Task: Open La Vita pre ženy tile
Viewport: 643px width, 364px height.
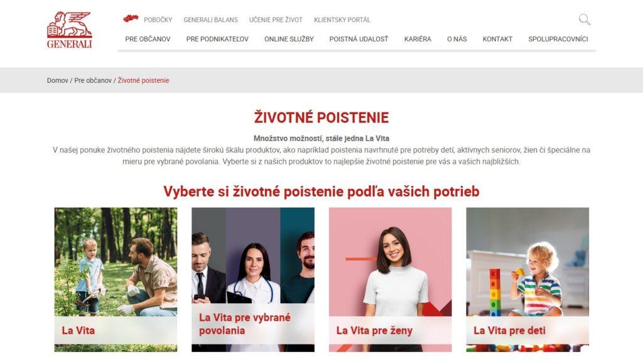Action: tap(390, 279)
